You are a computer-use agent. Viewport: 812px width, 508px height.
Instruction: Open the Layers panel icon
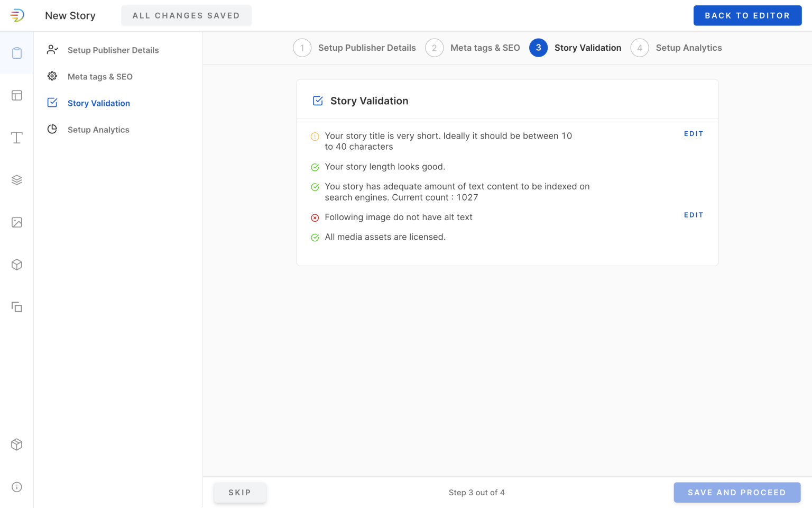click(x=17, y=179)
